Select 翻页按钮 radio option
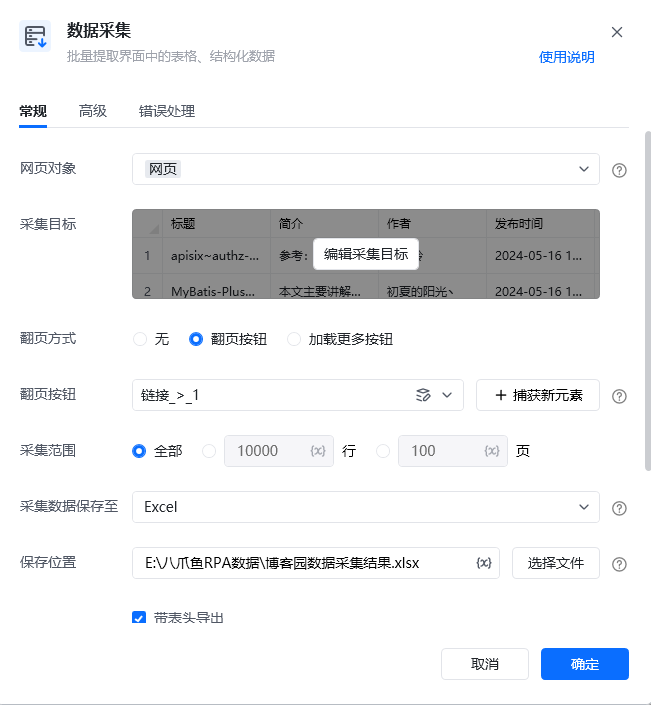651x705 pixels. pos(196,339)
